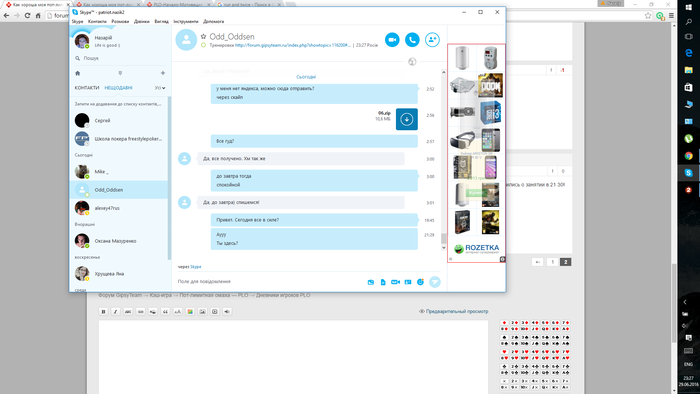The image size is (700, 394).
Task: Open ROZETKA advertisement logo
Action: [476, 249]
